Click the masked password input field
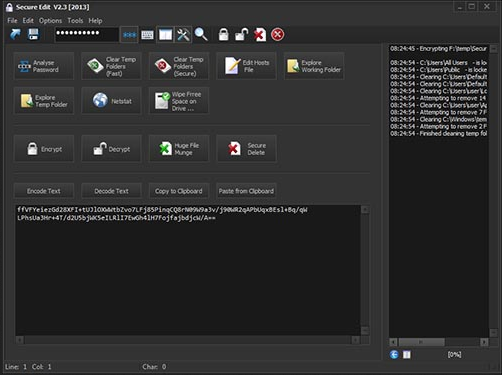The width and height of the screenshot is (502, 375). point(87,34)
